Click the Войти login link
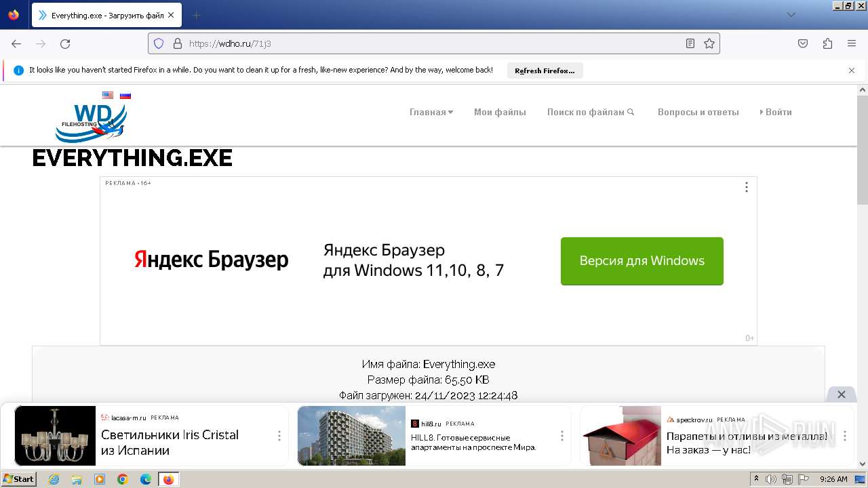This screenshot has height=488, width=868. click(776, 113)
